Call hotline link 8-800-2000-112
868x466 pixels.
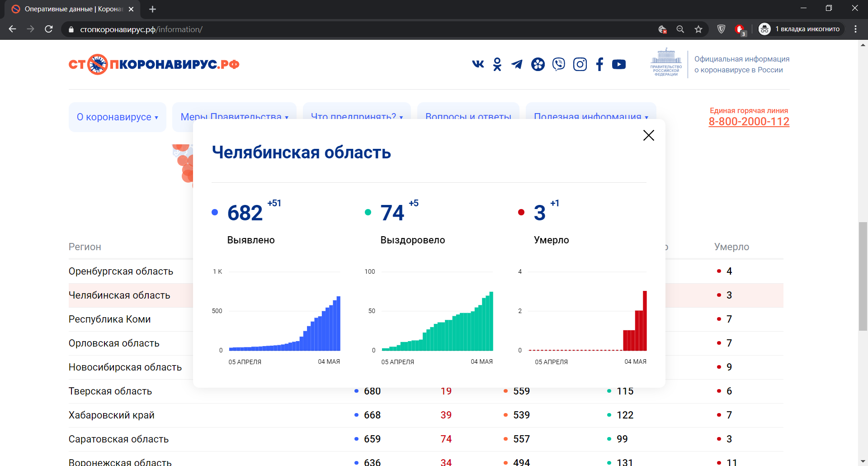click(x=749, y=122)
